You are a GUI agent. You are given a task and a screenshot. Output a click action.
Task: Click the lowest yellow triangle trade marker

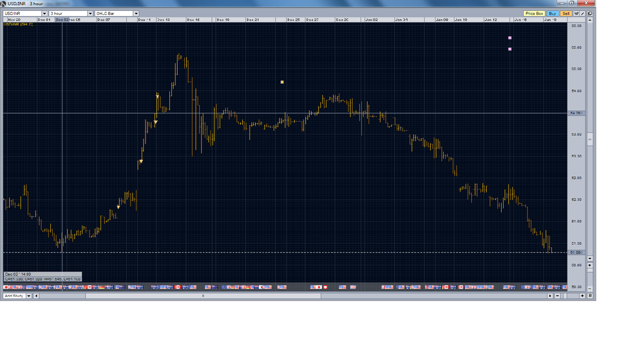(118, 207)
